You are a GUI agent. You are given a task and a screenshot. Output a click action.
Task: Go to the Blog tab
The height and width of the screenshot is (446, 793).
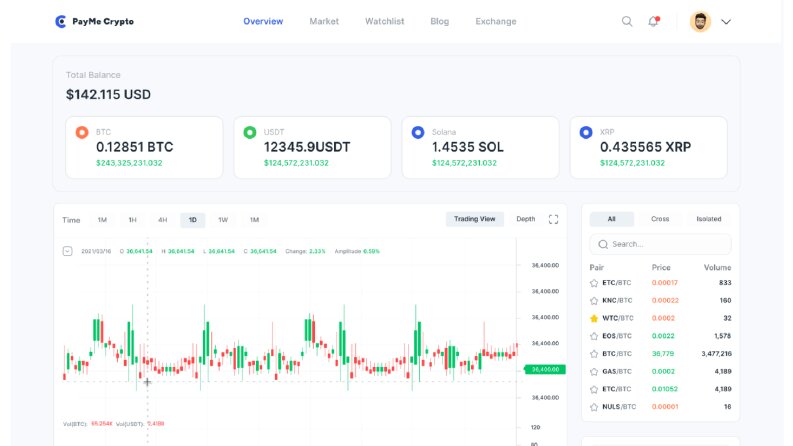439,21
